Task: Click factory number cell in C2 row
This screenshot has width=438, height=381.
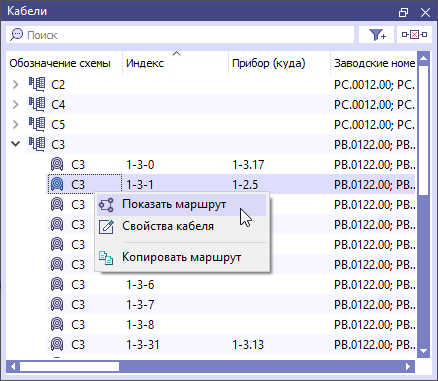Action: click(374, 84)
